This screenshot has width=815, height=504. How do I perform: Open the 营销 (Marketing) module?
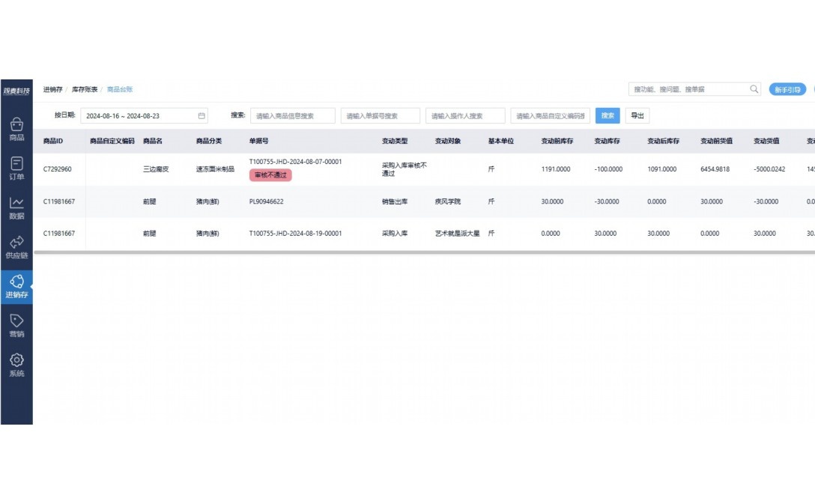click(16, 324)
